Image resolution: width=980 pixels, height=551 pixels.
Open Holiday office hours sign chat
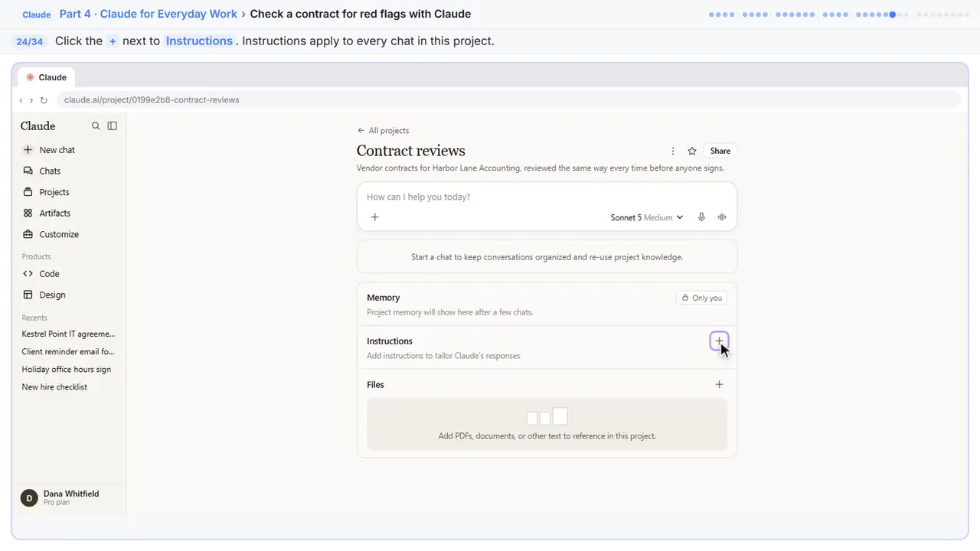67,370
